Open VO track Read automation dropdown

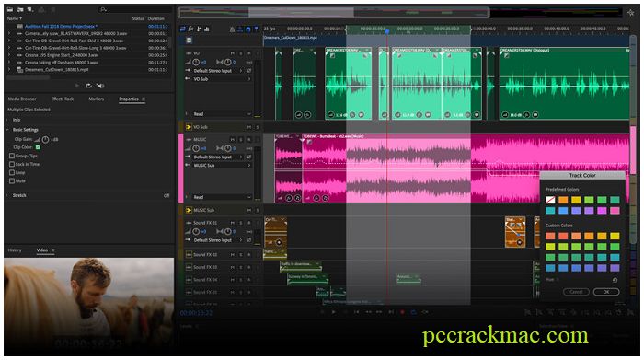[x=222, y=114]
